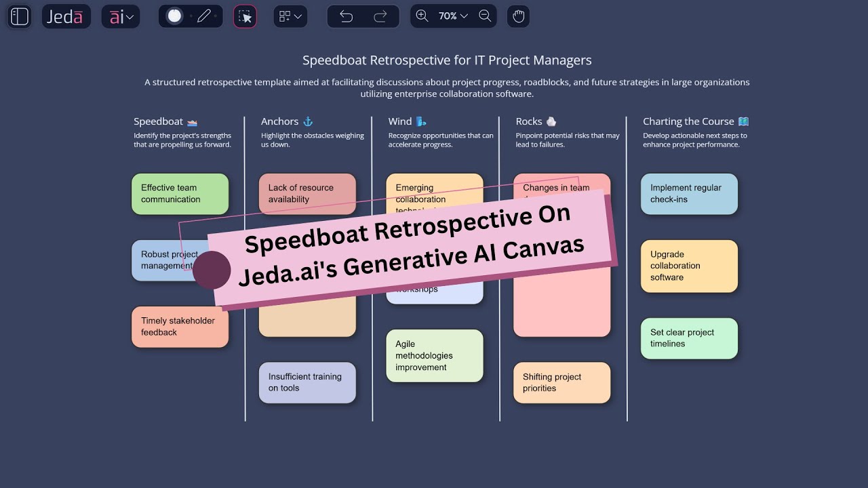Viewport: 868px width, 488px height.
Task: Select the Effective team communication note
Action: pyautogui.click(x=180, y=194)
